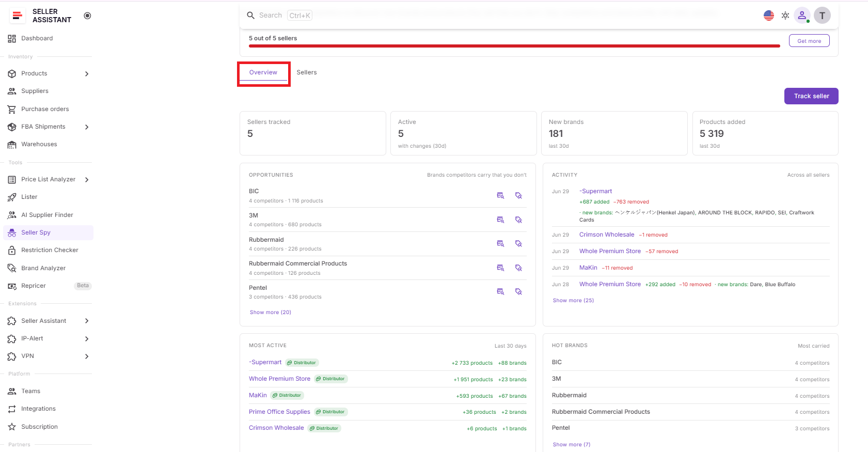Click the 3M row brand analyzer icon
This screenshot has height=452, width=868.
(518, 220)
